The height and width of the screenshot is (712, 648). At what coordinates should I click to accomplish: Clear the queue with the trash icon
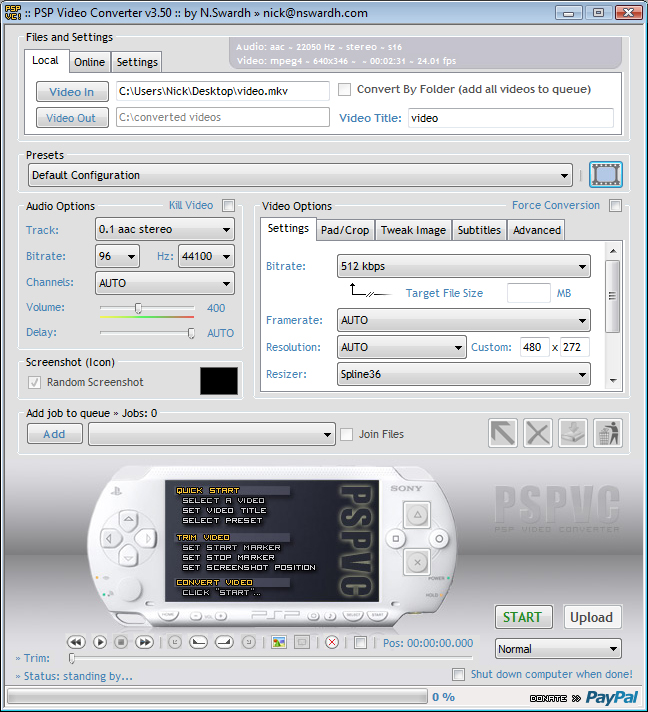pos(608,433)
